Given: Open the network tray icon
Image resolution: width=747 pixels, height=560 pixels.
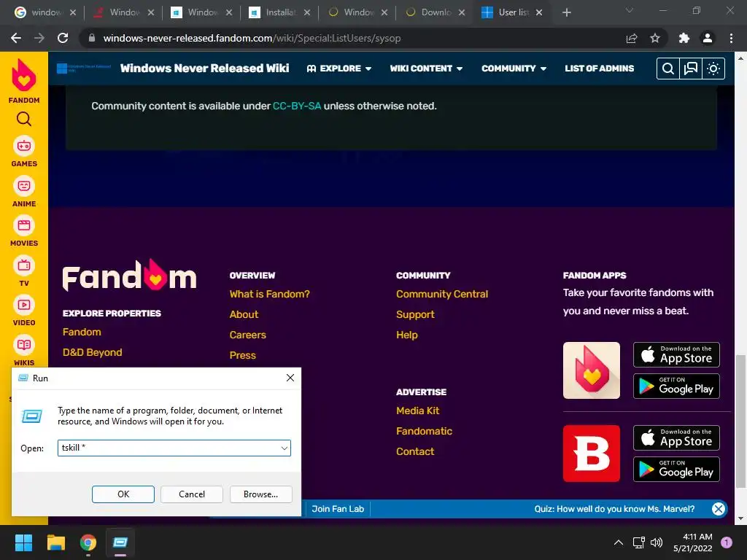Looking at the screenshot, I should (x=638, y=542).
